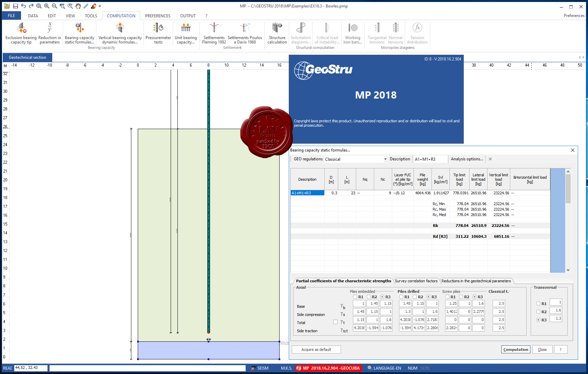This screenshot has height=374, width=588.
Task: Open Exclusion bearing capacity tip
Action: [21, 33]
